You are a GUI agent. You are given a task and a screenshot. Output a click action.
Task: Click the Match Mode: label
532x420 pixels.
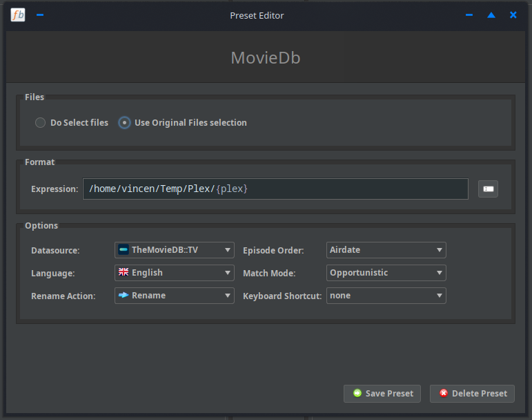[x=269, y=274]
